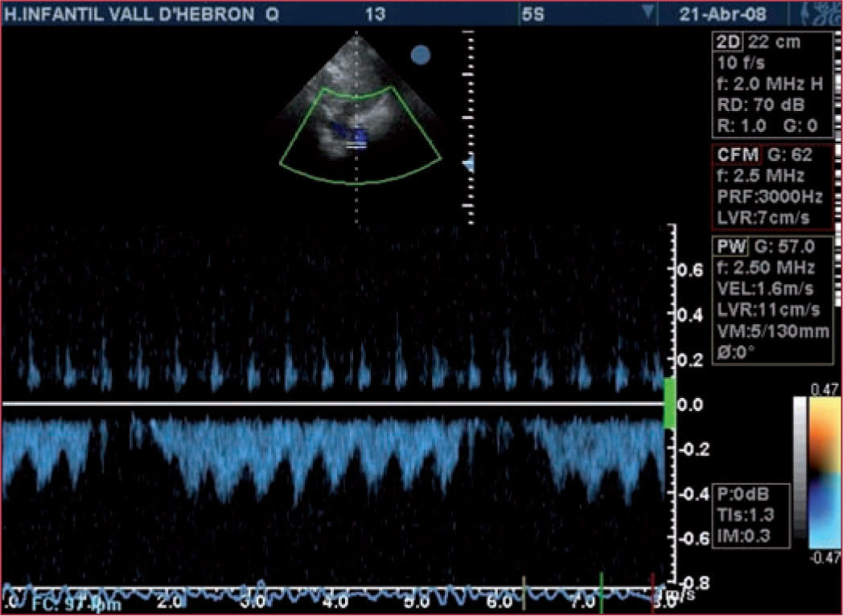Click the 21-Abr-08 date field
The width and height of the screenshot is (843, 616).
722,14
